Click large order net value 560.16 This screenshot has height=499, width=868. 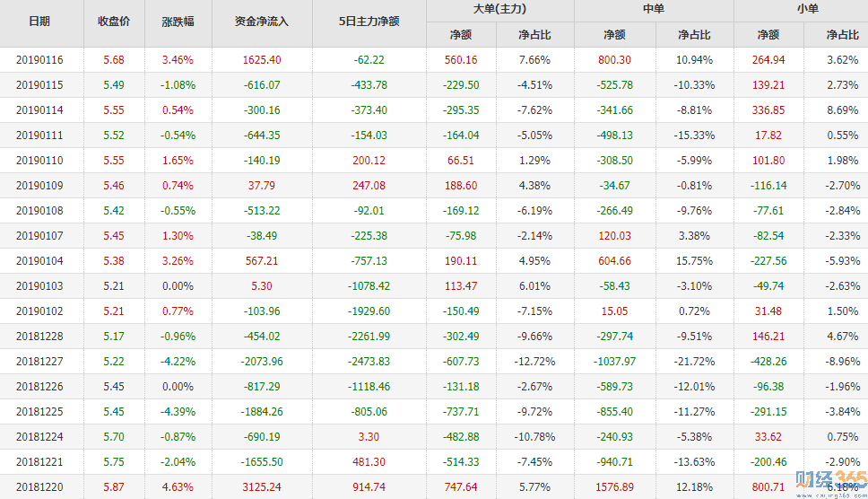(461, 60)
